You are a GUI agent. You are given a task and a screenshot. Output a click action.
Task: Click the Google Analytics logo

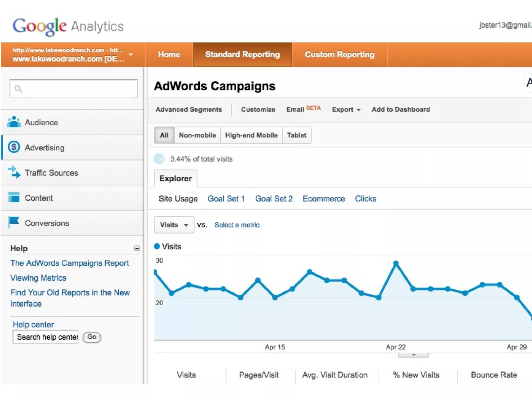pyautogui.click(x=68, y=26)
